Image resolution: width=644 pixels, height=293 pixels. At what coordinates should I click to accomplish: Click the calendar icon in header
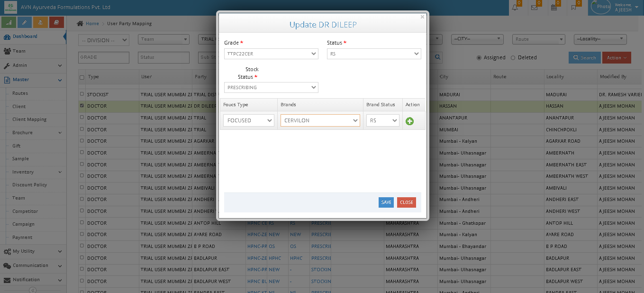554,7
